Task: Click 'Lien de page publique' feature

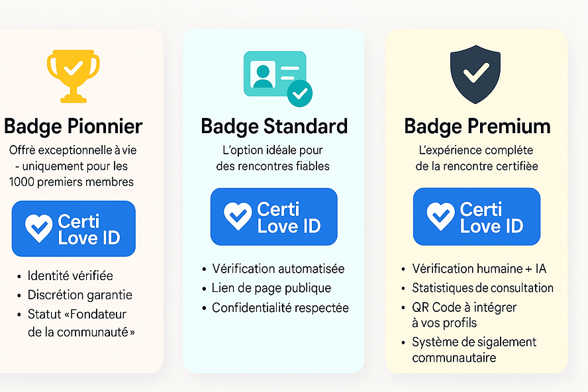Action: pos(271,288)
